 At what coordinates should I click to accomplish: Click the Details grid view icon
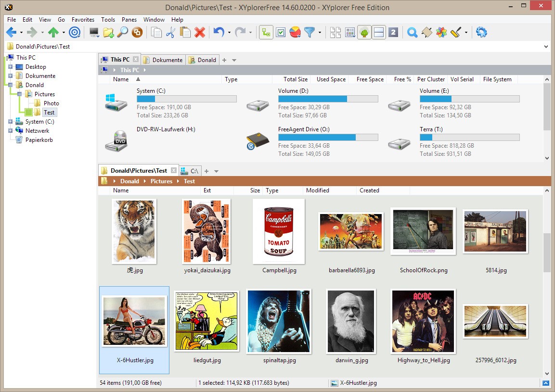pos(350,33)
